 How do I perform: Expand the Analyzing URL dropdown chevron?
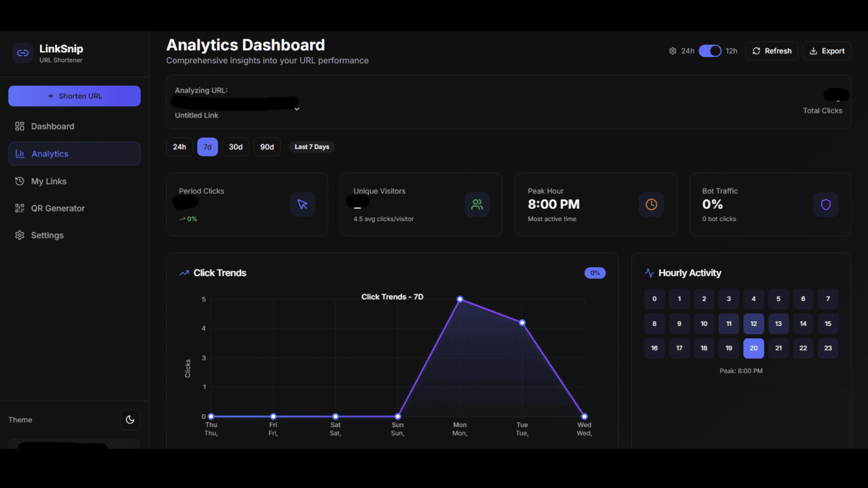[297, 108]
